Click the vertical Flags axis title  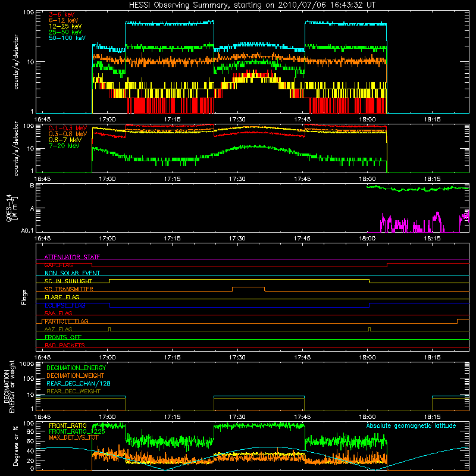tap(24, 297)
